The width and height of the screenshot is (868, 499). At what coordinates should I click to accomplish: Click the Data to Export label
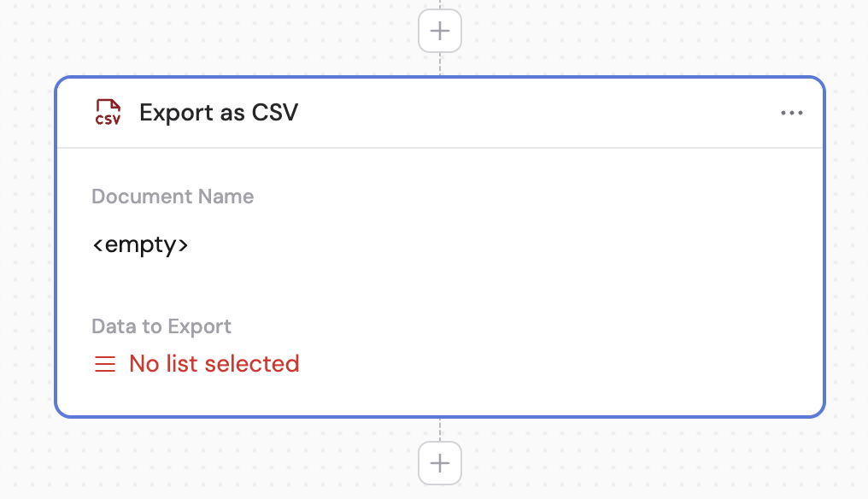click(161, 326)
